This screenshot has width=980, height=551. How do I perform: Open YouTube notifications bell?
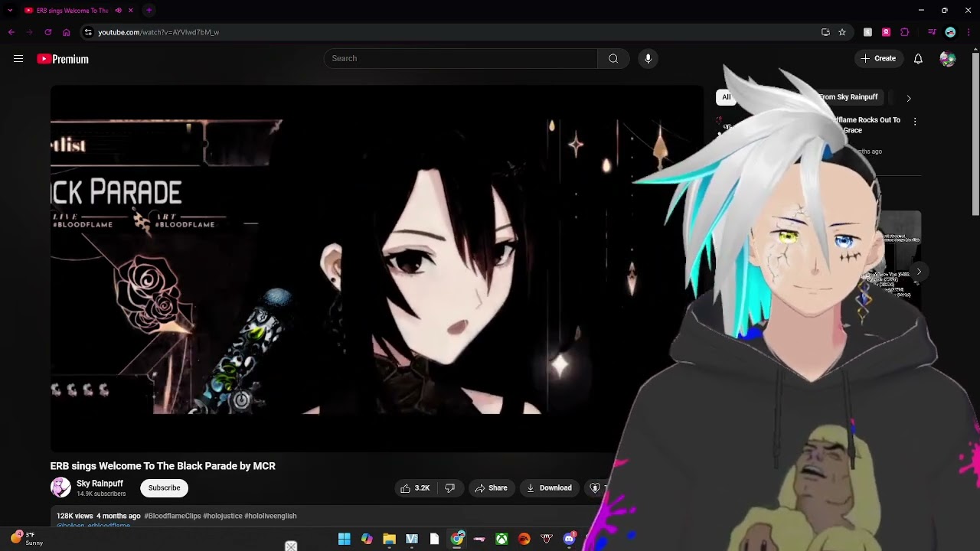(x=918, y=59)
